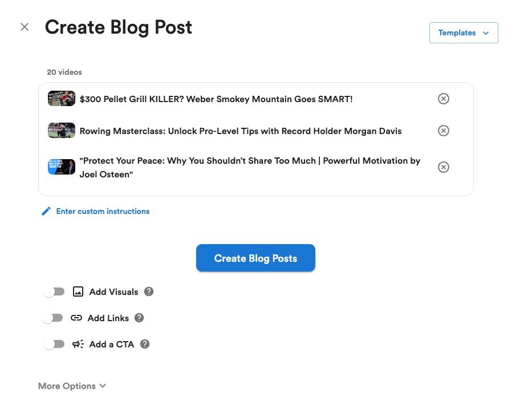Image resolution: width=532 pixels, height=397 pixels.
Task: Click the Joel Osteen video thumbnail
Action: click(x=62, y=167)
